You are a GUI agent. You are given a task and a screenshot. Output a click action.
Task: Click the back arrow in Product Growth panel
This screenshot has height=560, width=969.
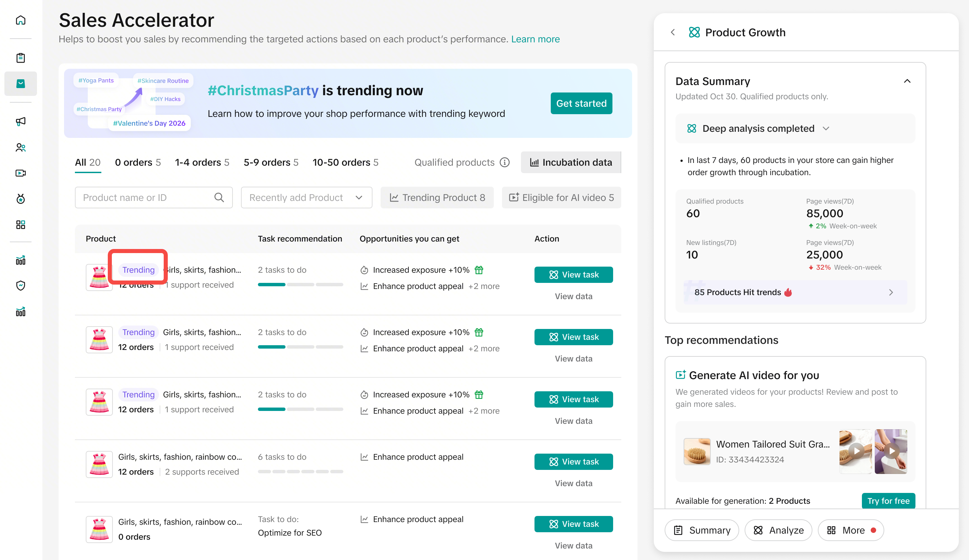click(x=672, y=32)
